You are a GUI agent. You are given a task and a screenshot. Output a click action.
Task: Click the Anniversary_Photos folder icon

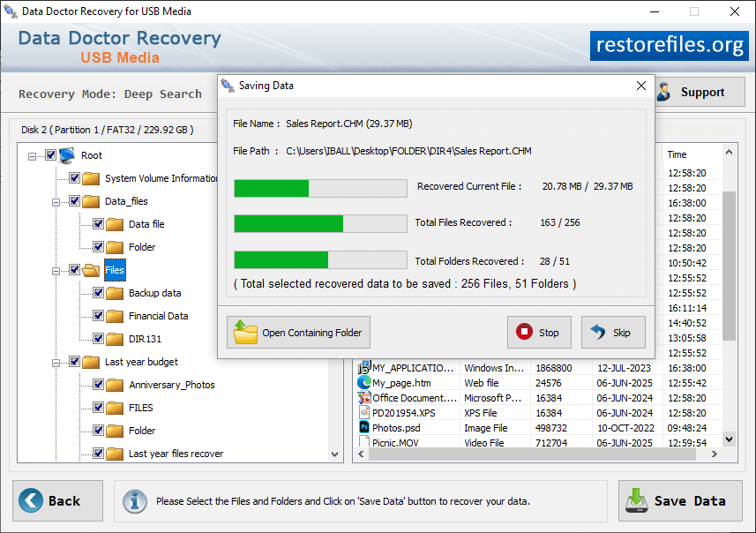tap(115, 385)
